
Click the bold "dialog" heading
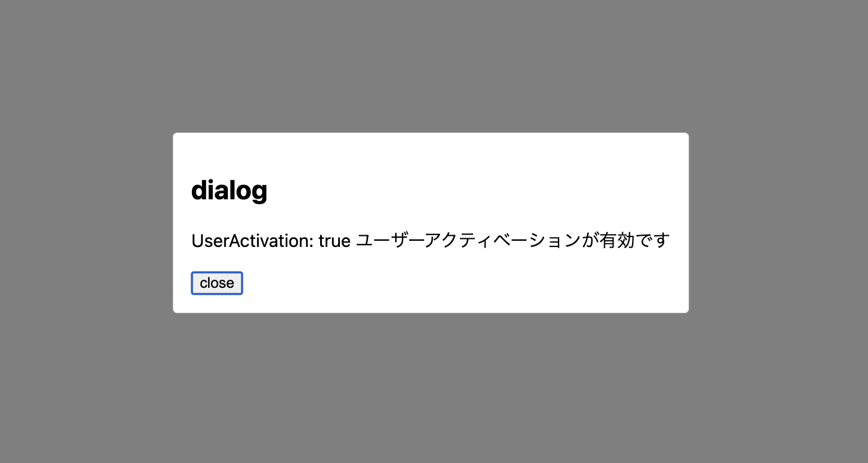pos(229,190)
